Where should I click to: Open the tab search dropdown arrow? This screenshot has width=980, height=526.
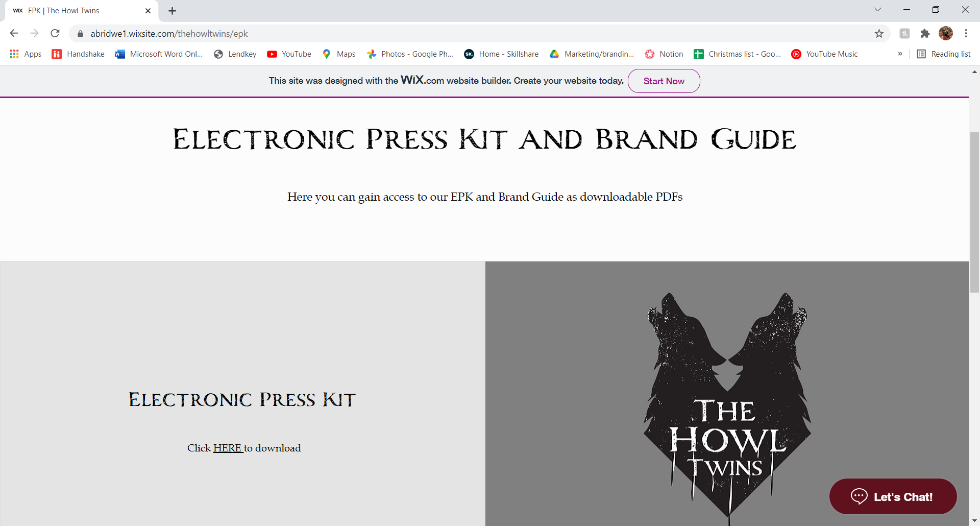point(877,10)
